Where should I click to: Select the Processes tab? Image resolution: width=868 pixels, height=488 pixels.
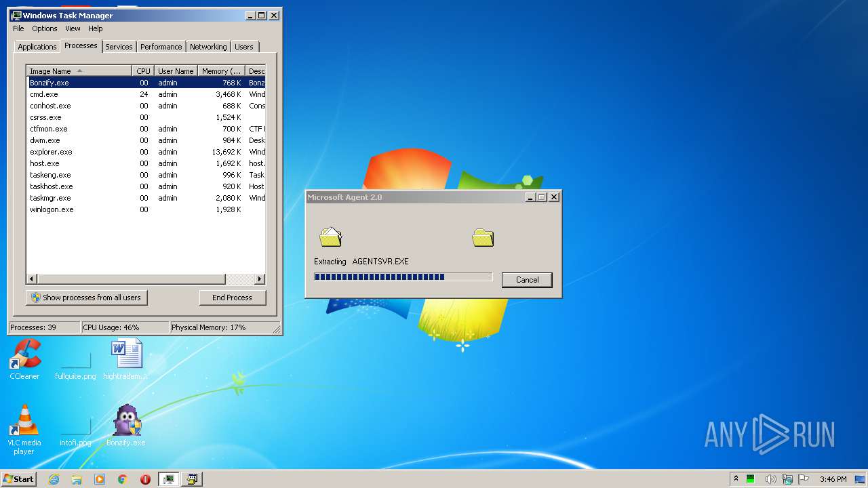[x=81, y=45]
